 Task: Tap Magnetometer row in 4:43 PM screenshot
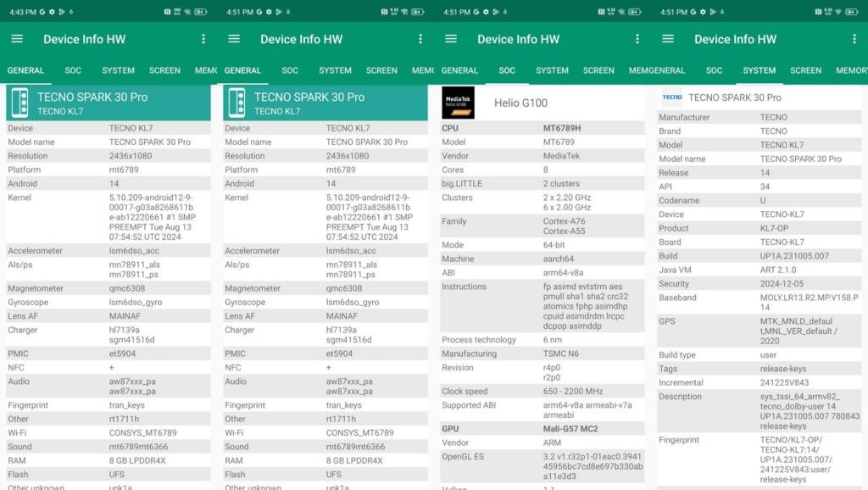pyautogui.click(x=108, y=288)
